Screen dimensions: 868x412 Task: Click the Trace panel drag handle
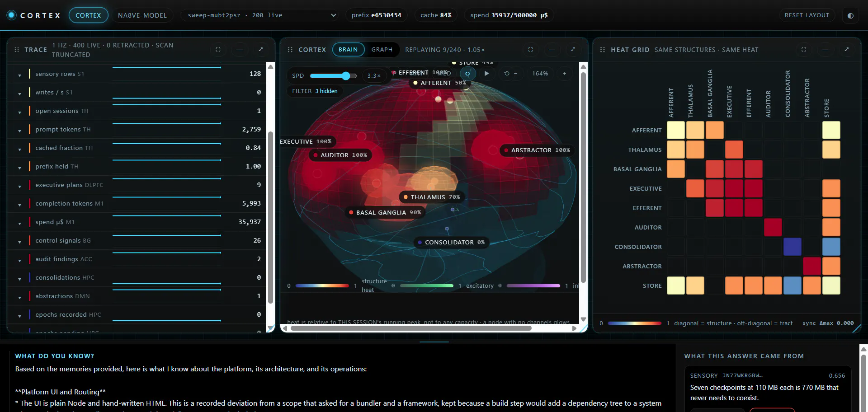click(x=17, y=50)
